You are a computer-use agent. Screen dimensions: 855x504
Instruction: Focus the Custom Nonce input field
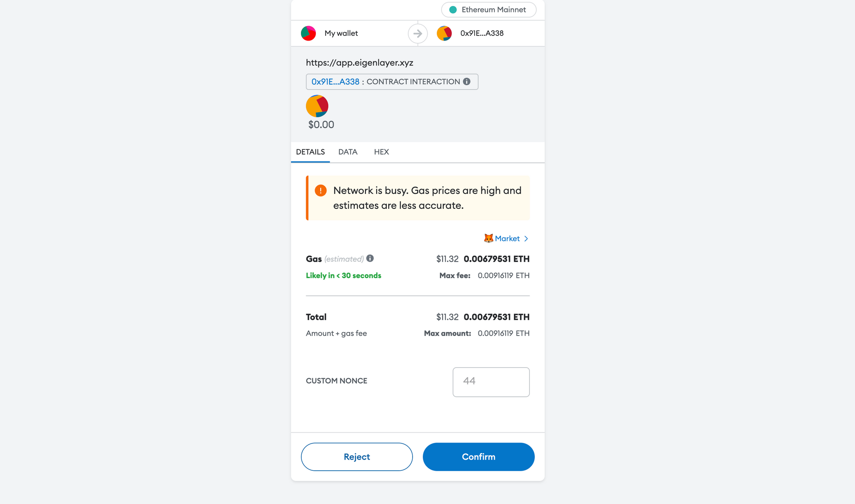[x=491, y=382]
